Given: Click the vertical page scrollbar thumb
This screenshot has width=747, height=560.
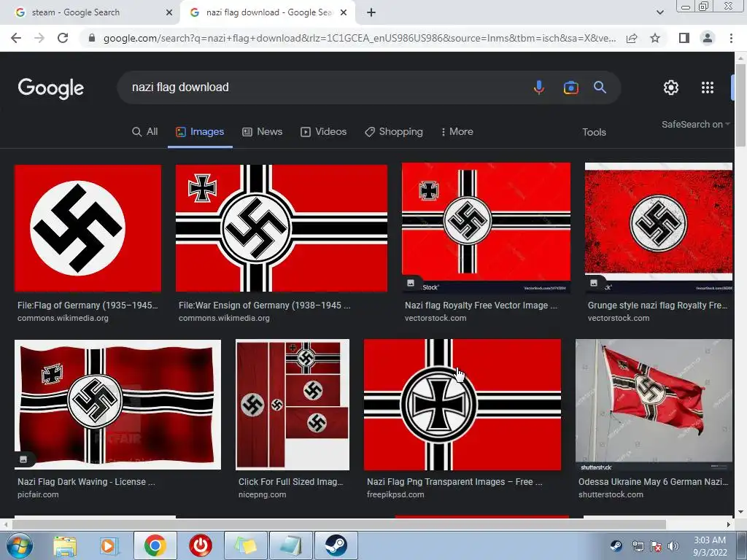Looking at the screenshot, I should click(x=740, y=105).
